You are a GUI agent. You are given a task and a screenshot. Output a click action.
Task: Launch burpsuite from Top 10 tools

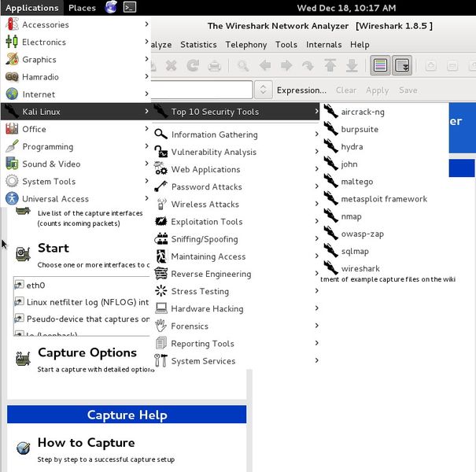click(x=385, y=129)
